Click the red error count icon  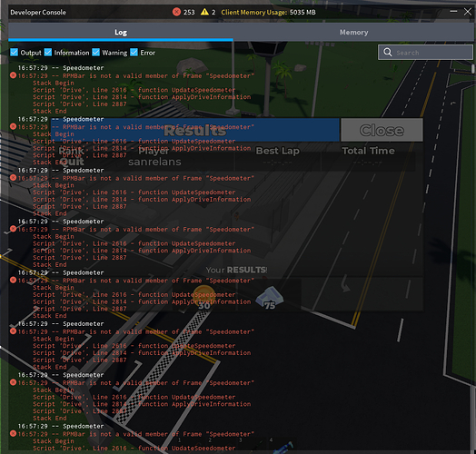176,12
